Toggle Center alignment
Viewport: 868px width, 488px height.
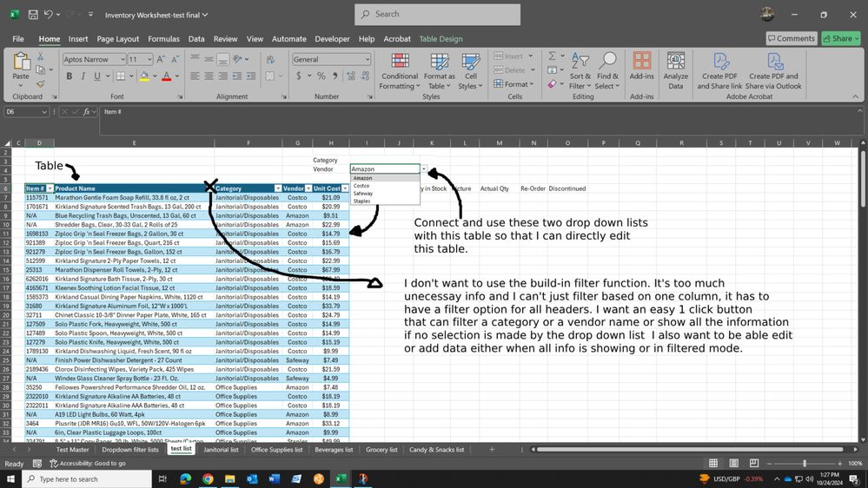tap(209, 76)
